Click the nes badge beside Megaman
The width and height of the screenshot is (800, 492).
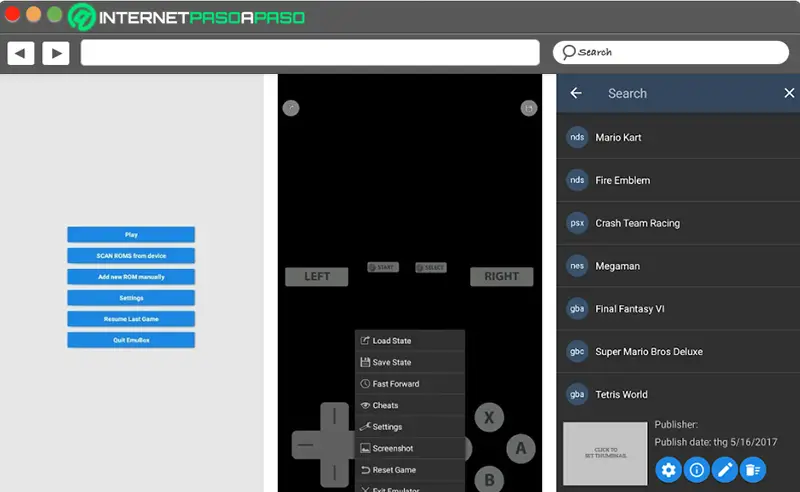point(577,266)
